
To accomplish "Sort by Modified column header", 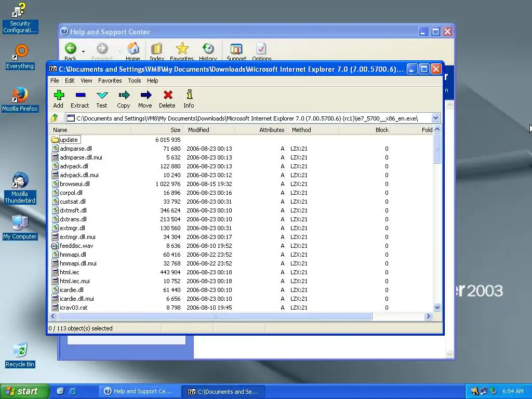I will point(209,130).
